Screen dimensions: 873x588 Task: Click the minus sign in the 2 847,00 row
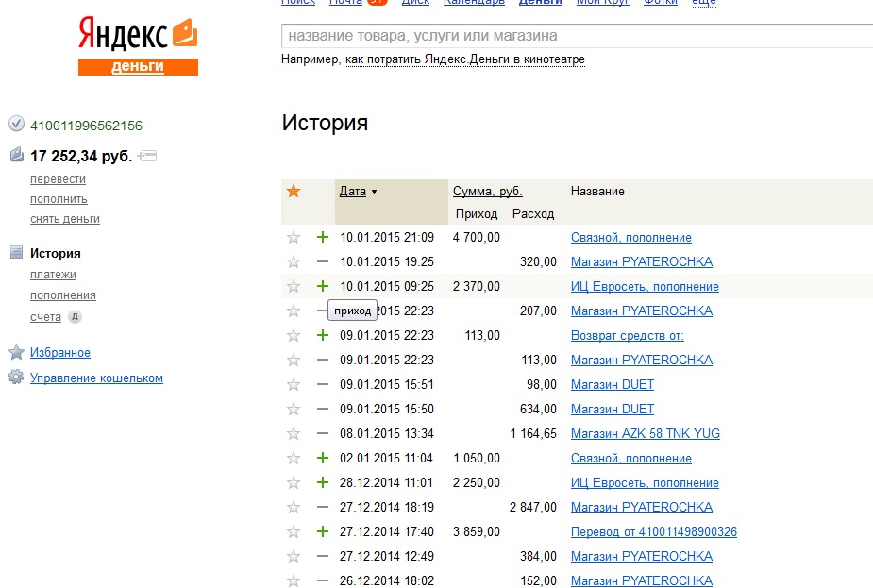323,507
